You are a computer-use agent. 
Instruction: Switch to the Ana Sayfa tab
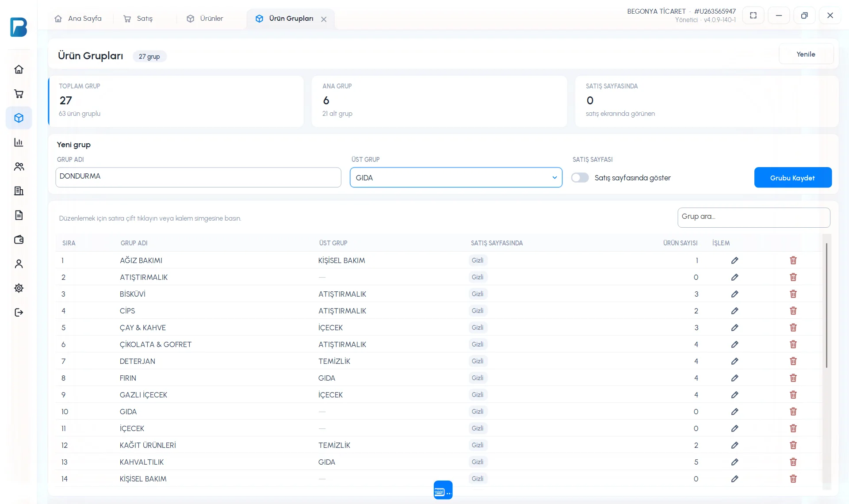(x=78, y=19)
